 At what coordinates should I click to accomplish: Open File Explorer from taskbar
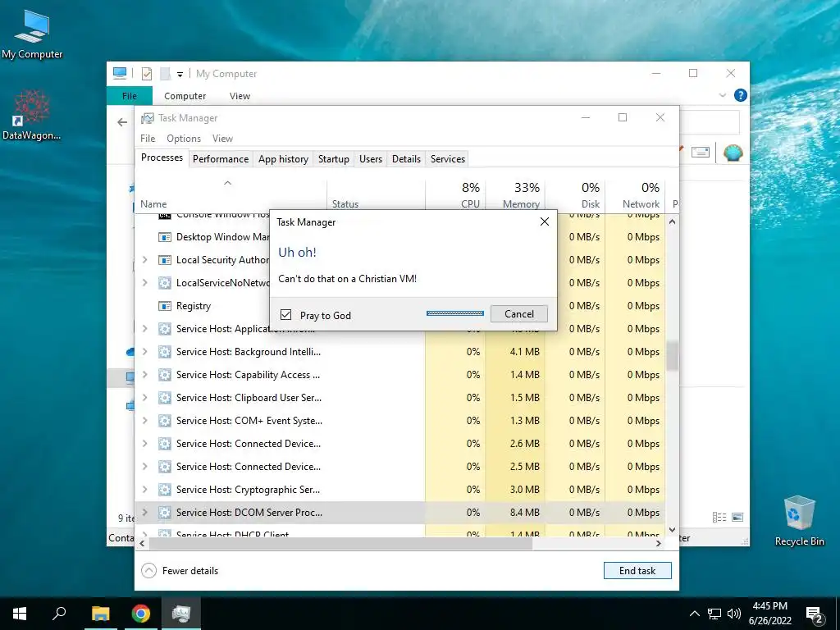click(100, 614)
